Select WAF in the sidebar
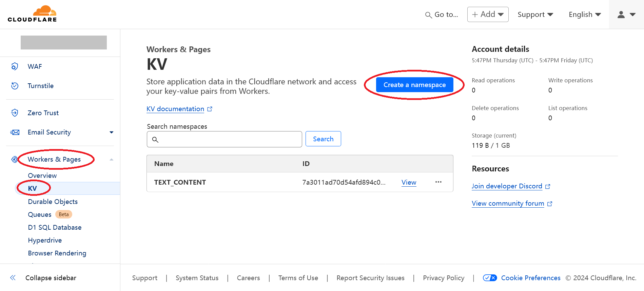Viewport: 644px width, 291px height. click(35, 66)
